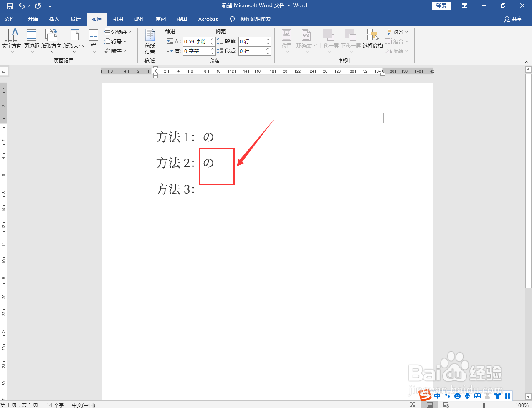Viewport: 532px width, 408px height.
Task: Save the document with the floppy disk icon
Action: click(9, 6)
